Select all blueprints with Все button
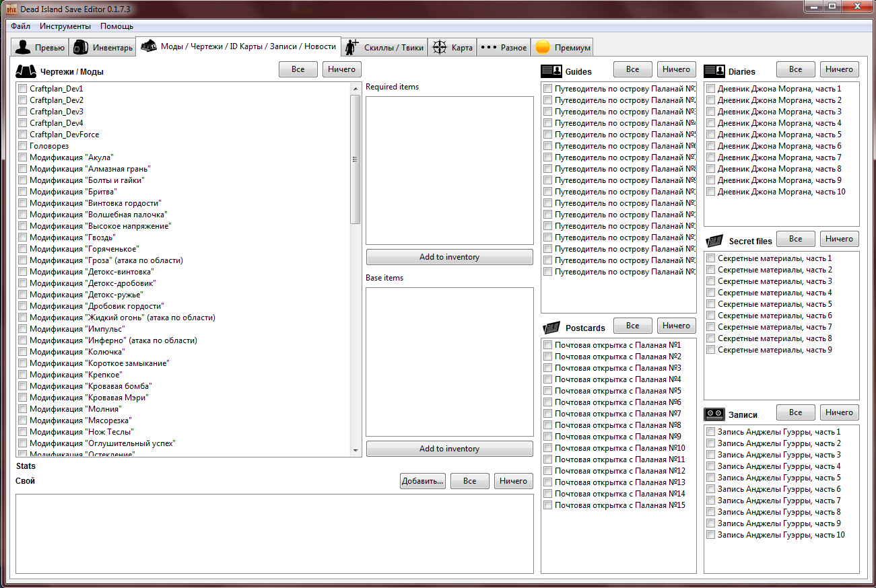 298,69
